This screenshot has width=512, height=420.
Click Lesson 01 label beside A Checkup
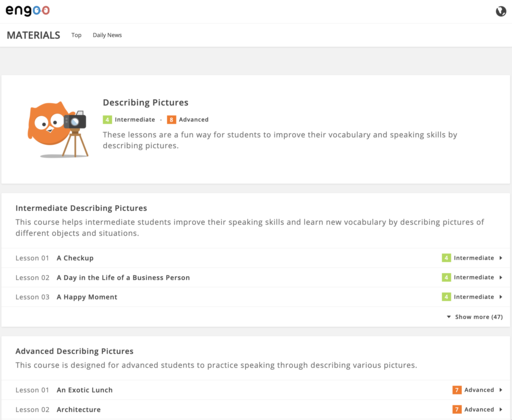32,258
